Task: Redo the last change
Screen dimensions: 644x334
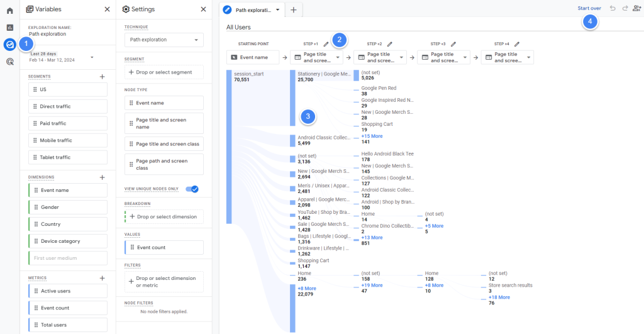Action: [625, 8]
